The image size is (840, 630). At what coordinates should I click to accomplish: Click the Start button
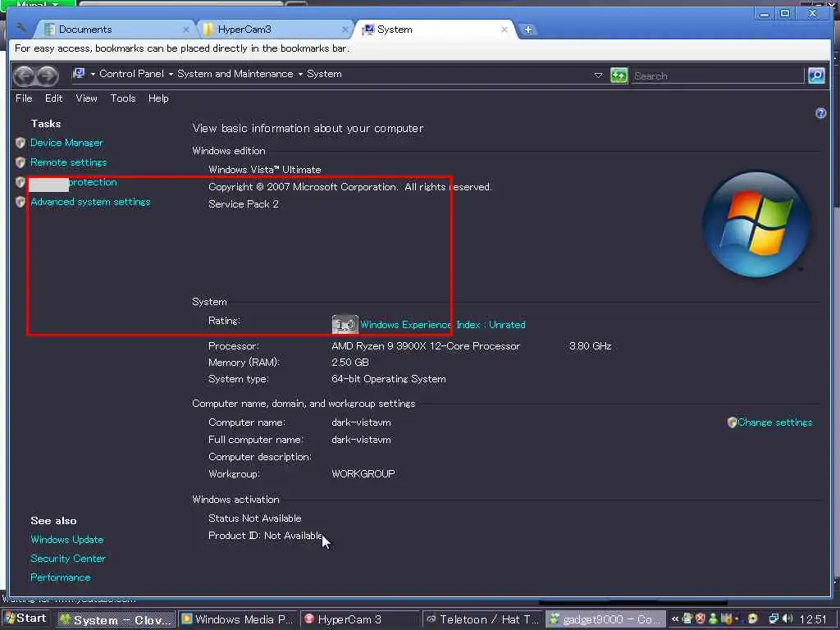point(25,619)
